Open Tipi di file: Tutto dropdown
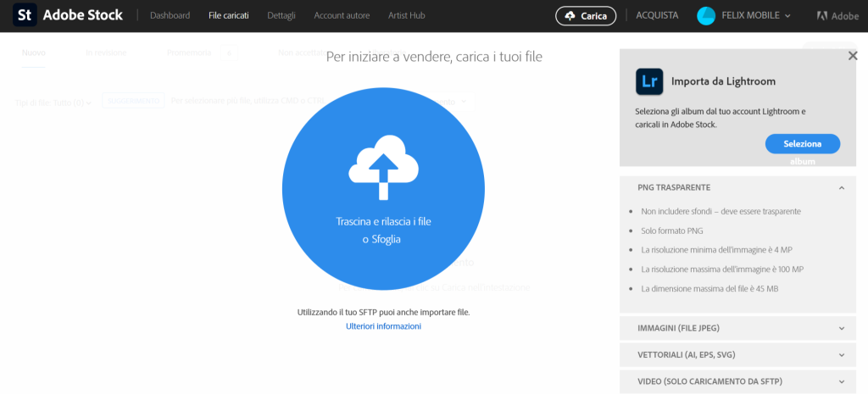 [53, 103]
